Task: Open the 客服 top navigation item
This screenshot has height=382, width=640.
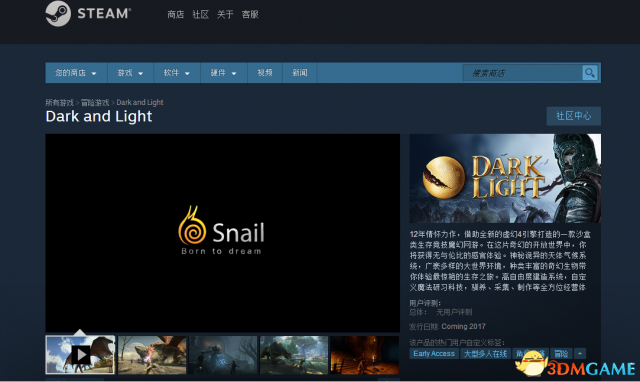Action: [250, 15]
